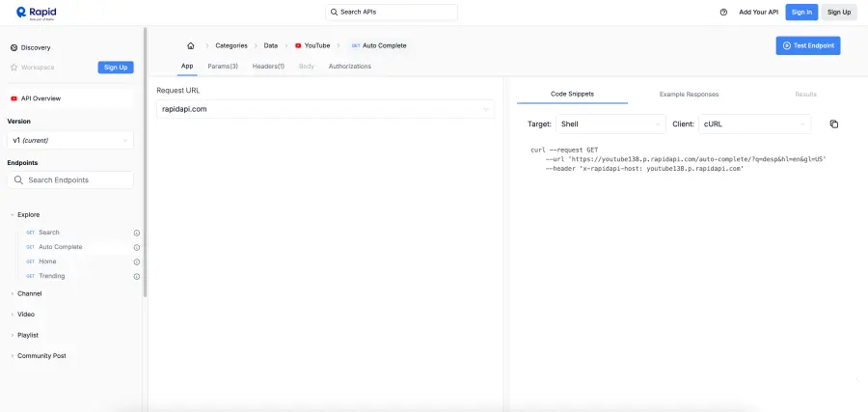Viewport: 868px width, 412px height.
Task: Click the Workspace star icon
Action: [x=14, y=67]
